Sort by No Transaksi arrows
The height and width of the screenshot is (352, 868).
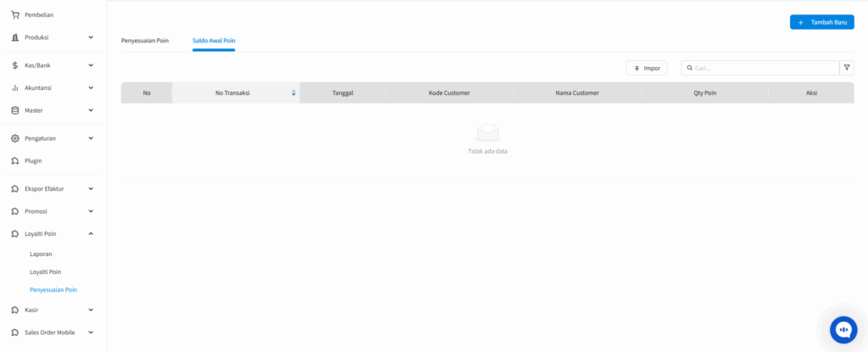[x=294, y=93]
